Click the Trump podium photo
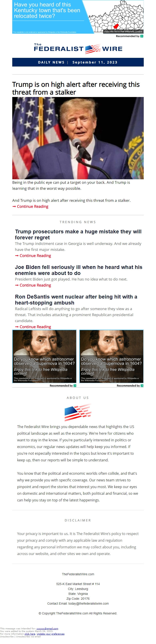 78,138
